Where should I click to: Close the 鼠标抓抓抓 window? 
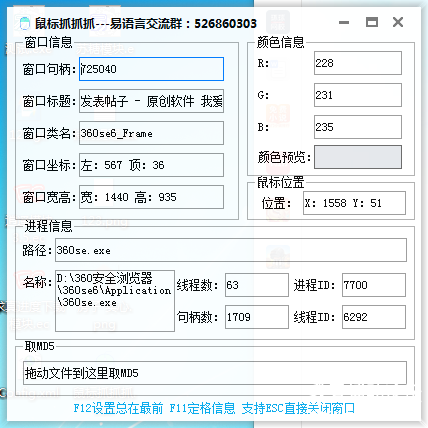[398, 22]
